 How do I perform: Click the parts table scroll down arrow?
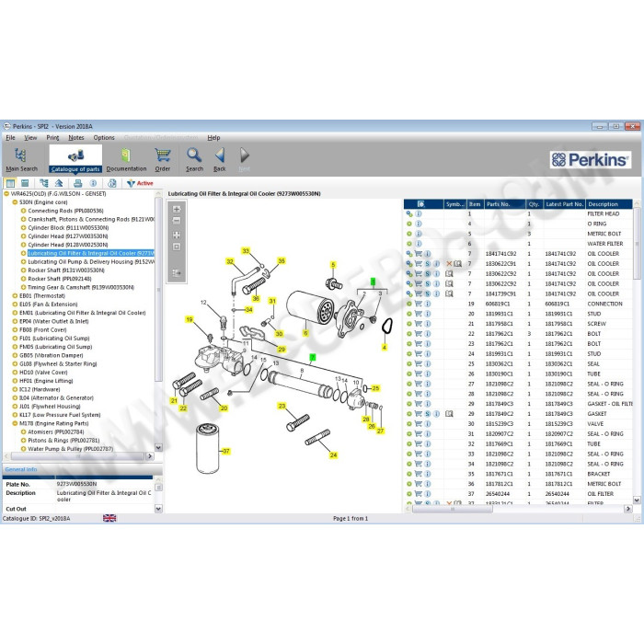[x=637, y=500]
